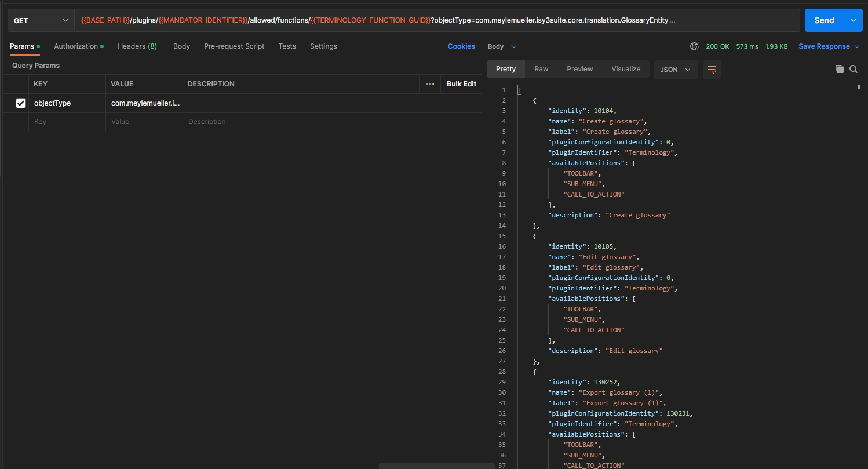Expand the Send button dropdown arrow
This screenshot has width=868, height=469.
852,20
